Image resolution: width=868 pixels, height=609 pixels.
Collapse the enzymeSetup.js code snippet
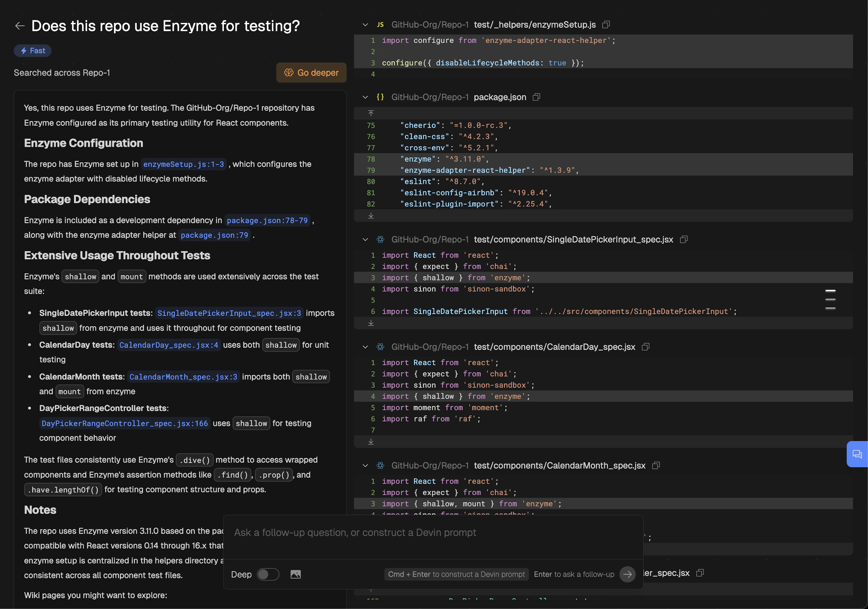[x=365, y=25]
